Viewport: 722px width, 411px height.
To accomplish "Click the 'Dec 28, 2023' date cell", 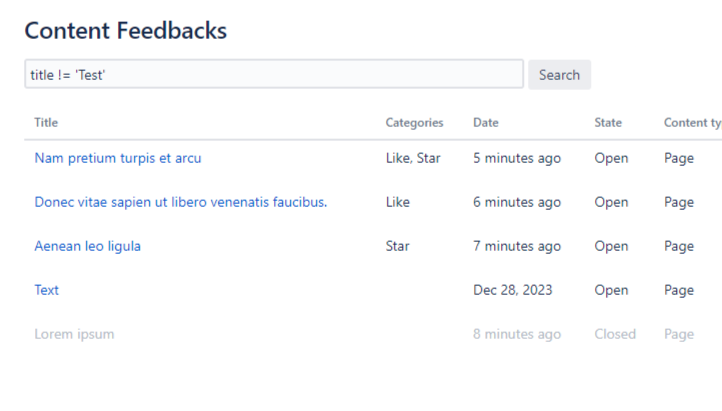I will (513, 290).
